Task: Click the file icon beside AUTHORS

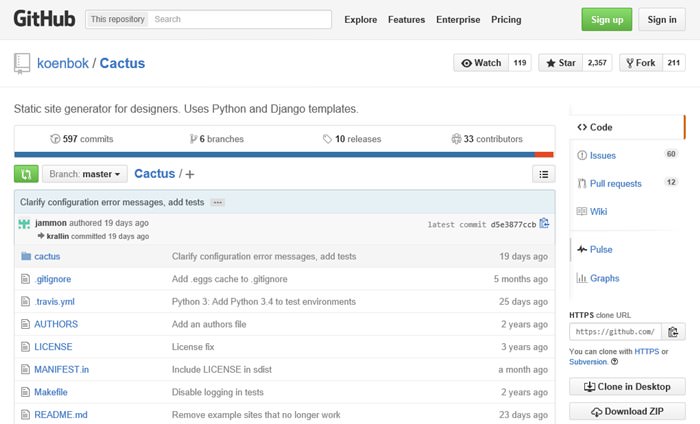Action: click(x=25, y=324)
